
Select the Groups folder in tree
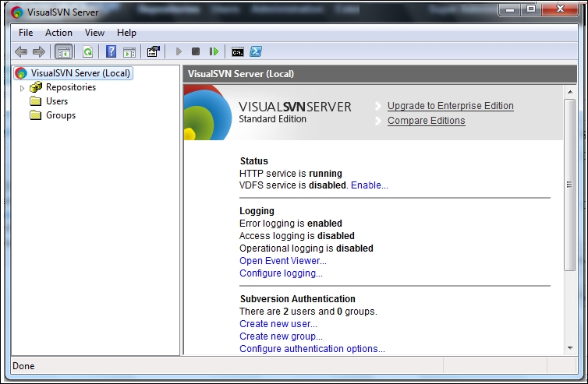click(x=60, y=115)
